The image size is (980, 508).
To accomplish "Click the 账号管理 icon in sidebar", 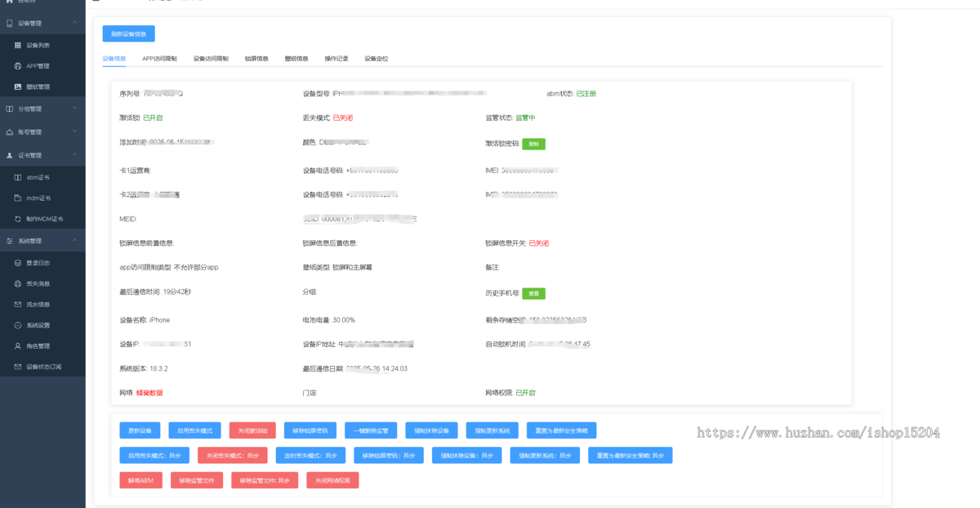I will coord(9,131).
